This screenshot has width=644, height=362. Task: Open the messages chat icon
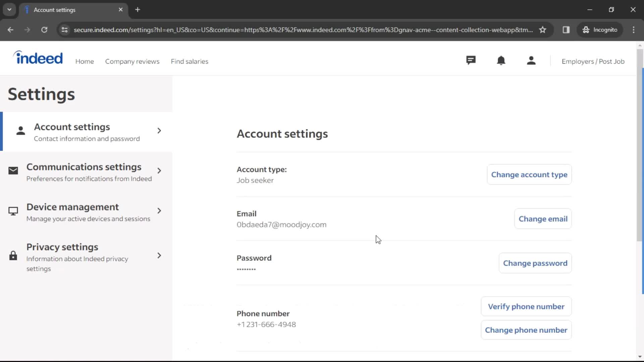coord(471,61)
